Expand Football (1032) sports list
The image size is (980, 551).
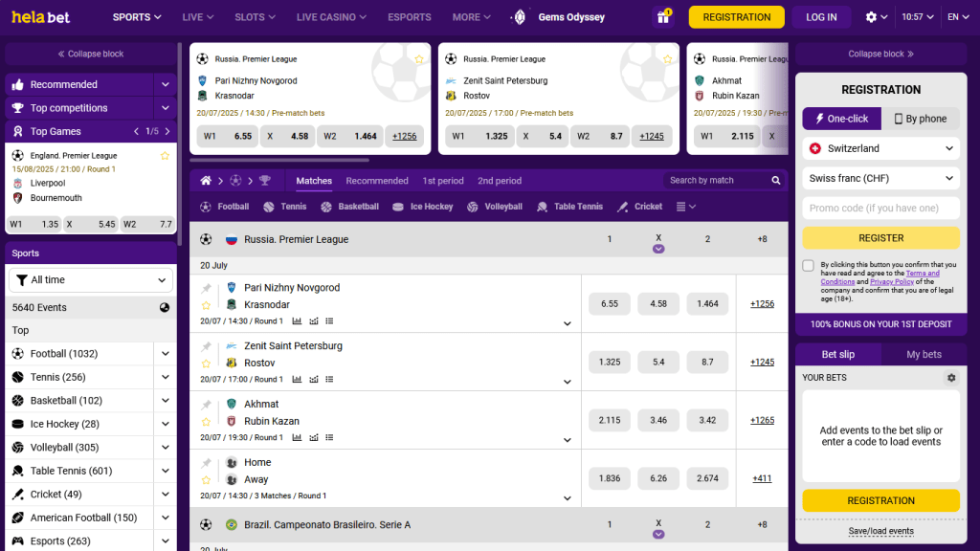pos(165,354)
